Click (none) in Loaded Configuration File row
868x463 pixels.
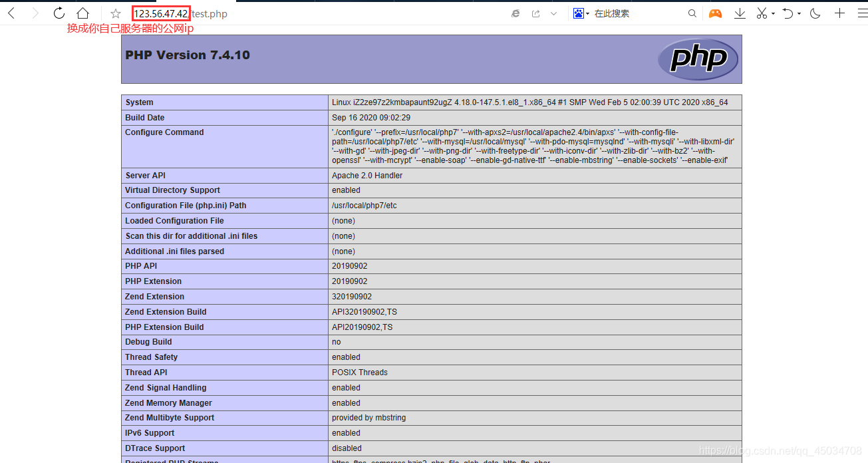pyautogui.click(x=344, y=221)
